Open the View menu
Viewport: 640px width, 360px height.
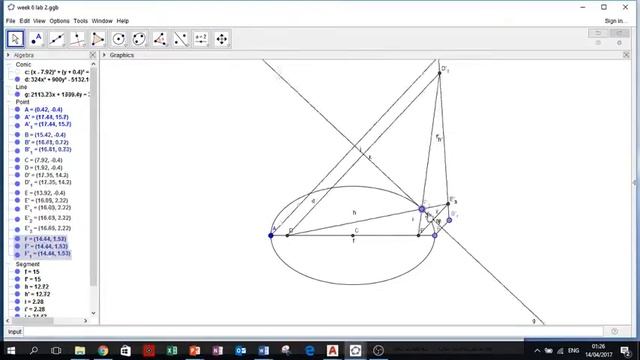pos(39,21)
